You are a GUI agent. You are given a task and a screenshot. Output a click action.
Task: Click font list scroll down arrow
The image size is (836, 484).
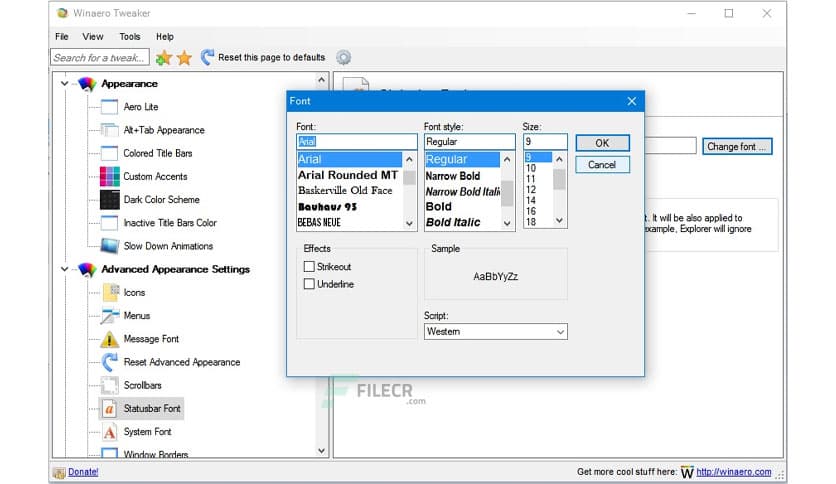pos(409,223)
